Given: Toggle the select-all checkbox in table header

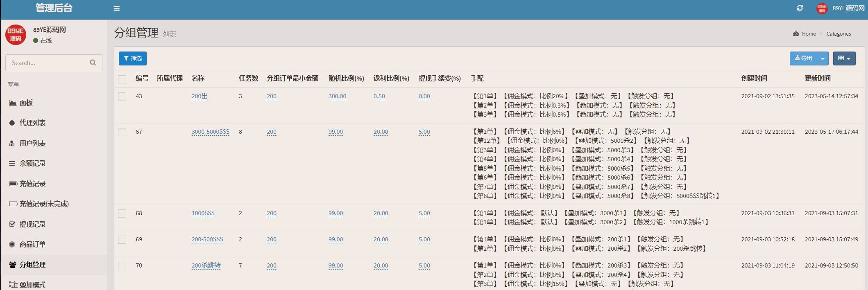Looking at the screenshot, I should (122, 79).
